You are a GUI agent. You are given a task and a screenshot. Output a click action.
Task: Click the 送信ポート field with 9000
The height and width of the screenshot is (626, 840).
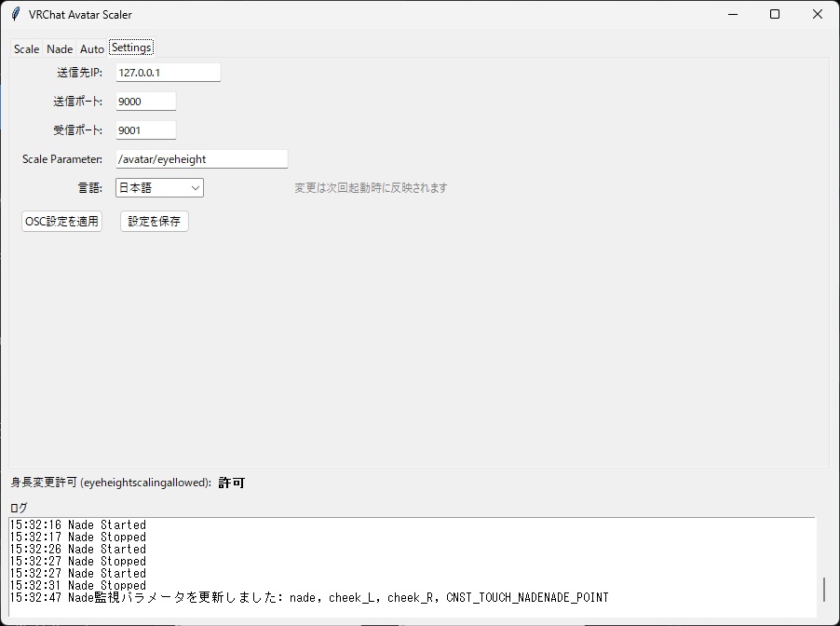pyautogui.click(x=145, y=102)
